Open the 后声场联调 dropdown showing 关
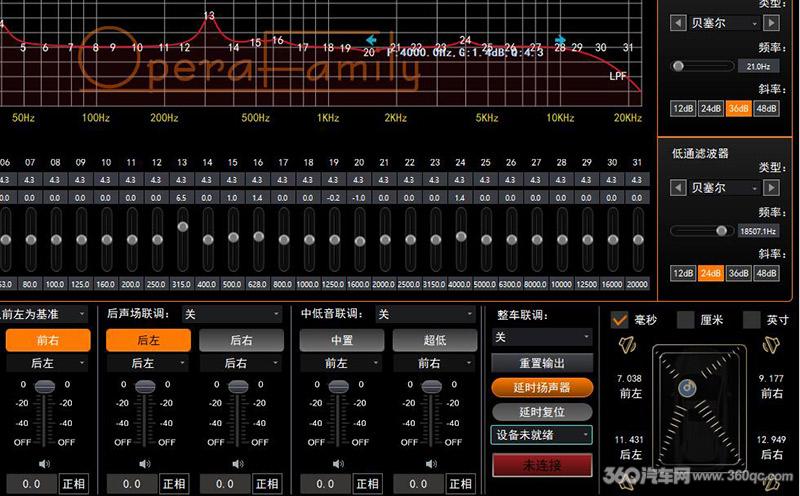This screenshot has height=496, width=800. pyautogui.click(x=232, y=314)
